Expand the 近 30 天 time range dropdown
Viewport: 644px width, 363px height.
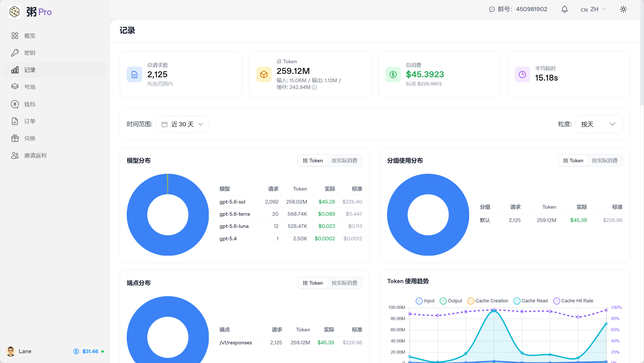click(x=182, y=124)
